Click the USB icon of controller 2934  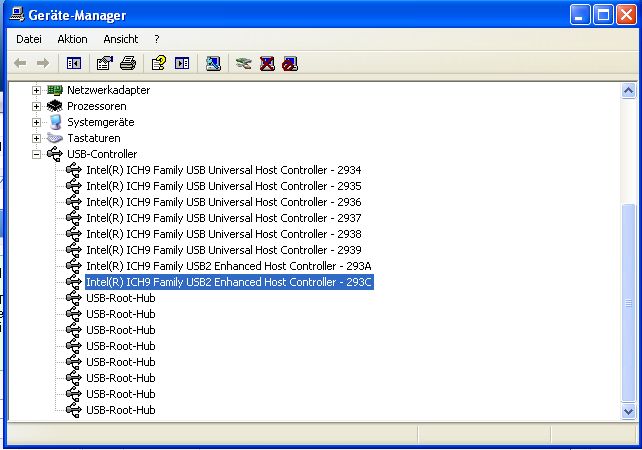coord(74,170)
